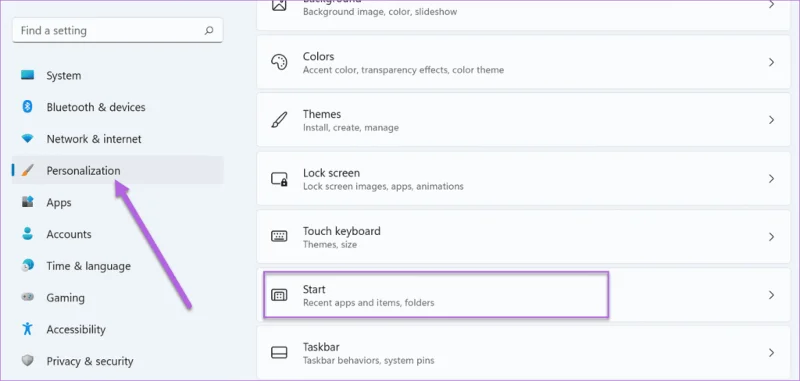Open Lock screen via its chevron
Image resolution: width=800 pixels, height=381 pixels.
click(771, 179)
